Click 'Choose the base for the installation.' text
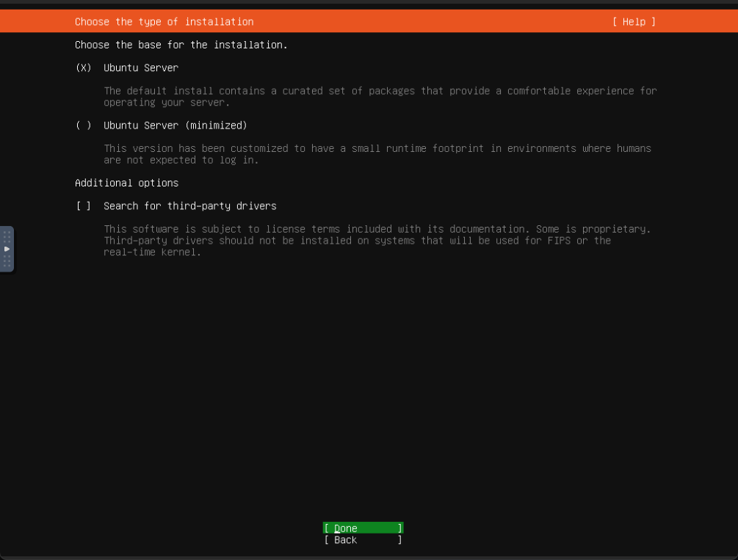Screen dimensions: 738x560 click(181, 45)
